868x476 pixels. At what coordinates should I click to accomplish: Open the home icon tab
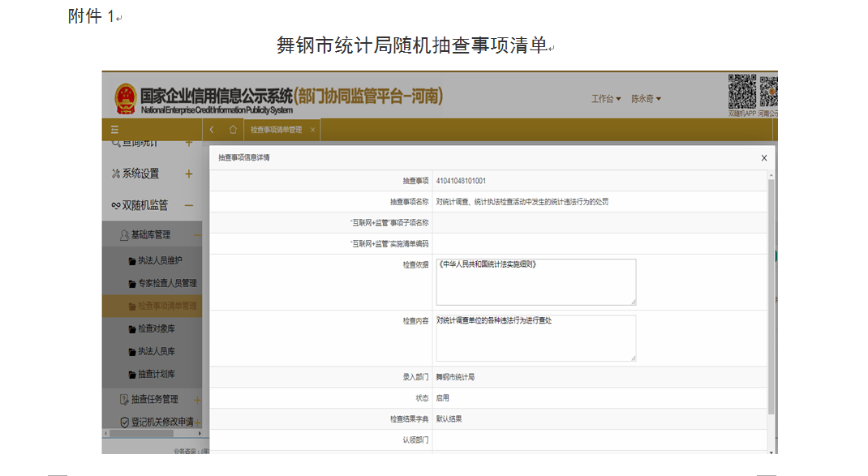click(233, 130)
